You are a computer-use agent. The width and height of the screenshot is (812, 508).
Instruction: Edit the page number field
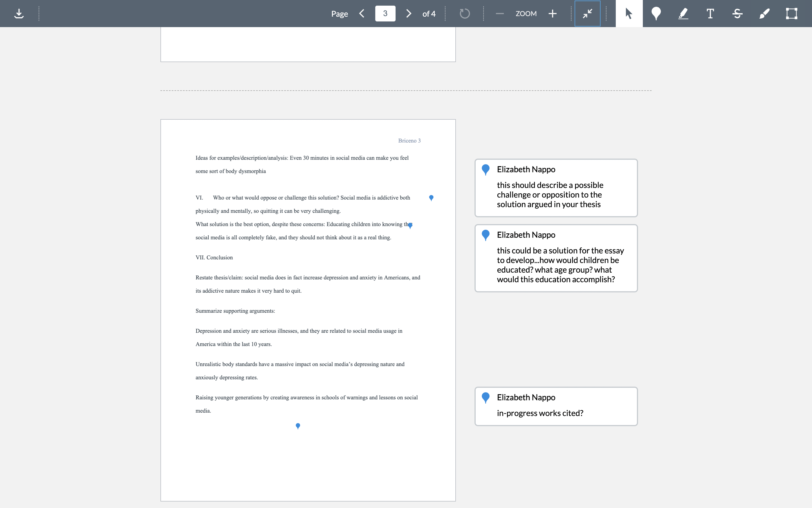[385, 14]
